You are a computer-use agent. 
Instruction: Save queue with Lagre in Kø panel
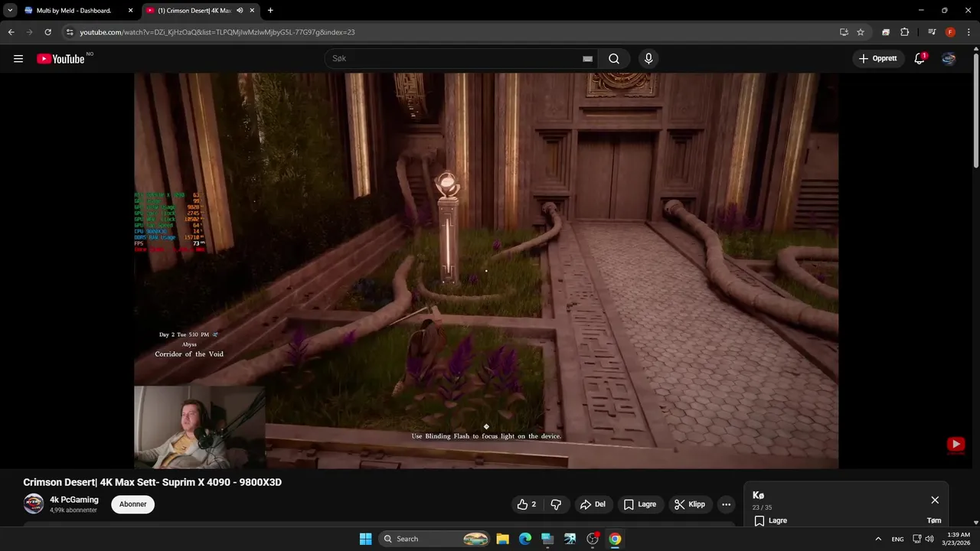pyautogui.click(x=771, y=520)
